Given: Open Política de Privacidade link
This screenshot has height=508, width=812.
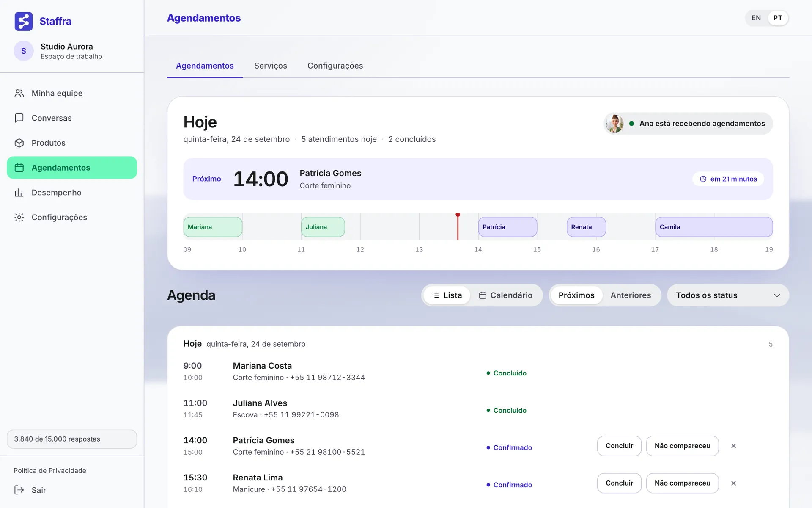Looking at the screenshot, I should (50, 470).
